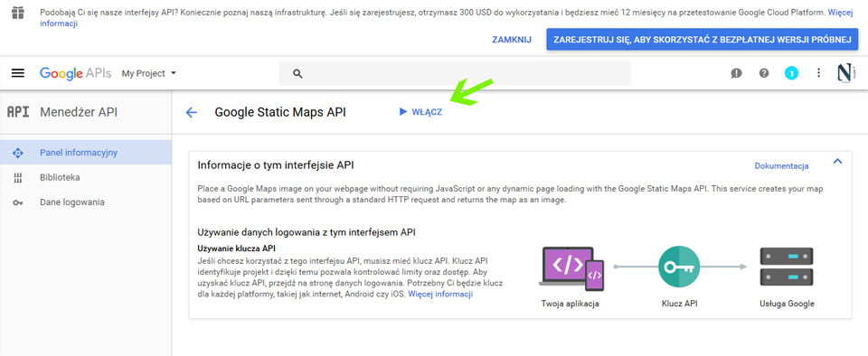868x356 pixels.
Task: Click ZAMKNIJ to dismiss the banner
Action: 511,40
